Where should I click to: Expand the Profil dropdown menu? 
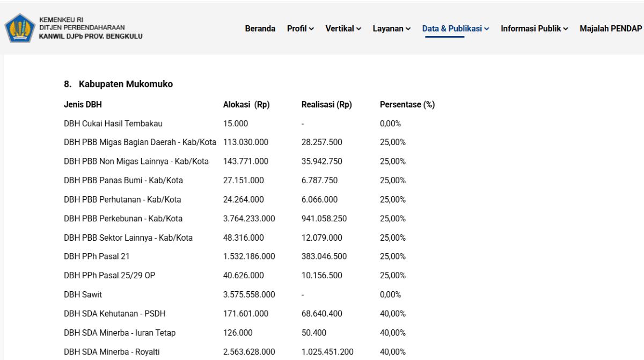tap(301, 28)
